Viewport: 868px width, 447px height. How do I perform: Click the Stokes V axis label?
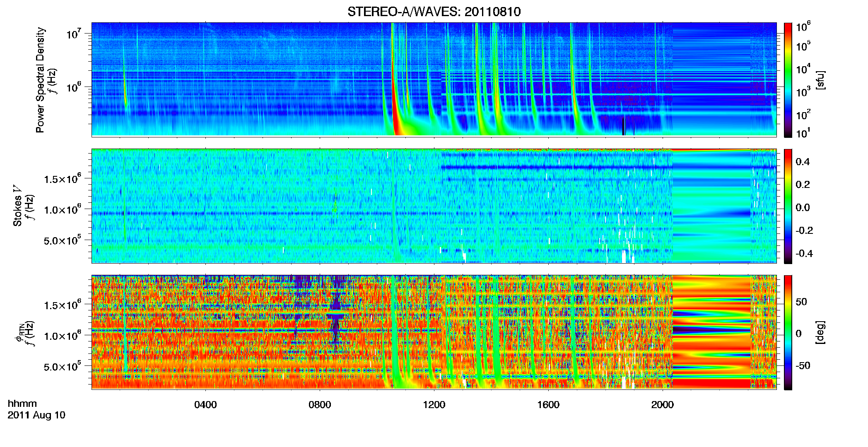17,206
